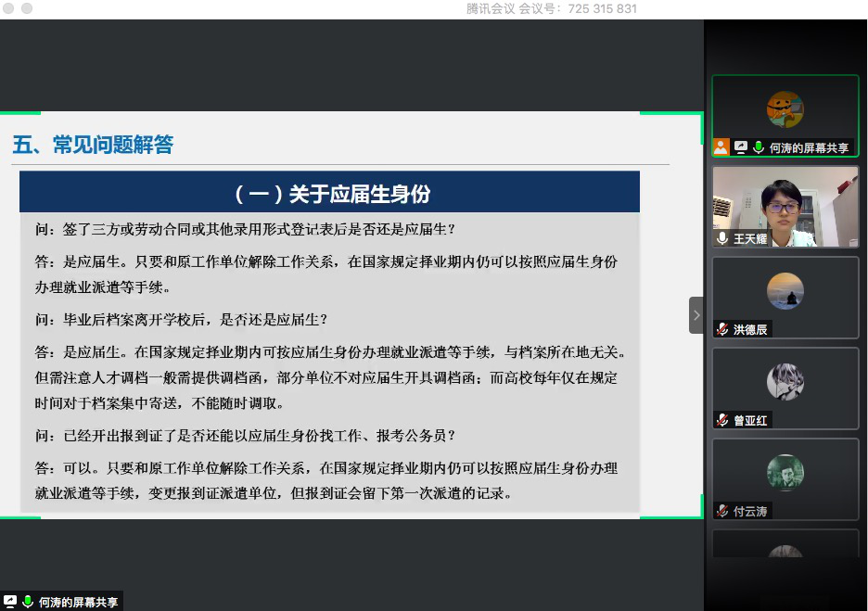Select 付云涛's avatar tile
Image resolution: width=868 pixels, height=611 pixels.
pos(785,473)
